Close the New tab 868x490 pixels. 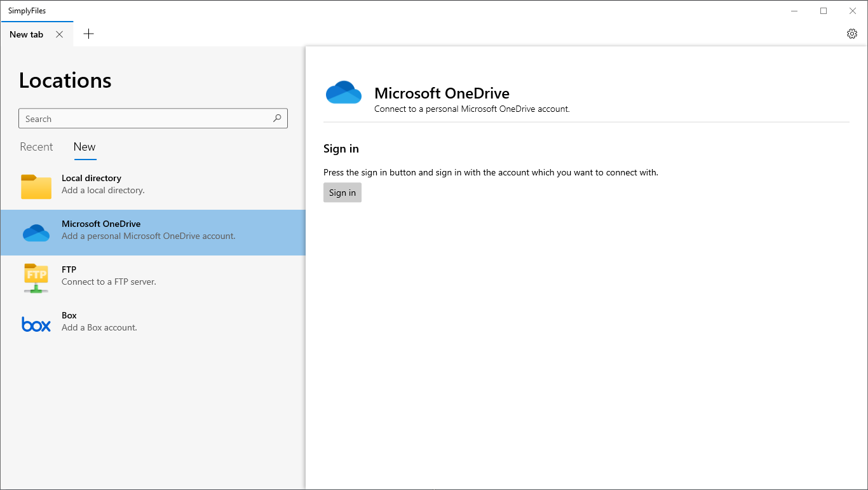(x=59, y=34)
